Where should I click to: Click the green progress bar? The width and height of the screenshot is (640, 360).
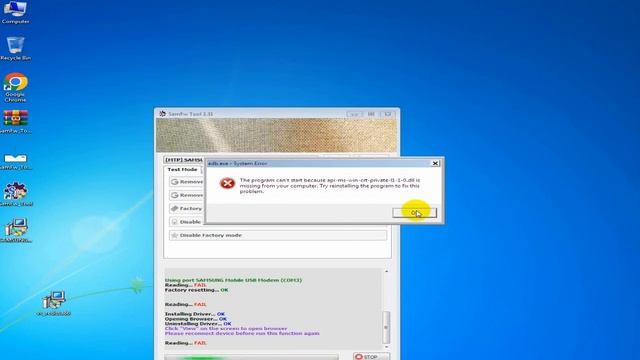point(251,358)
